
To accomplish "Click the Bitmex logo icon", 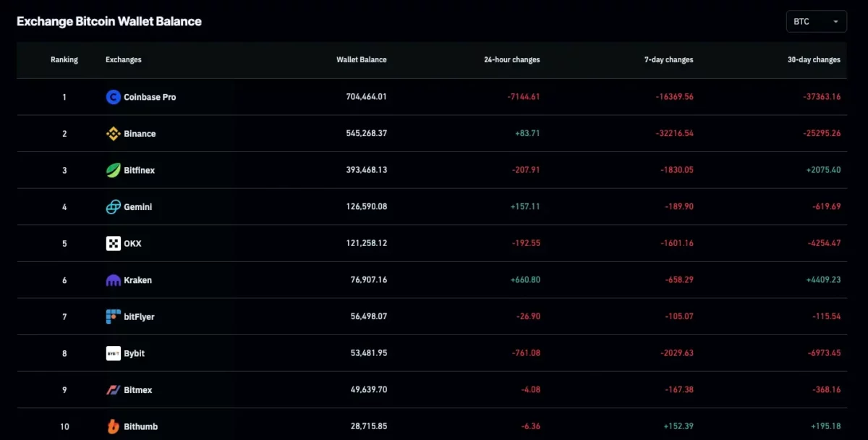I will (113, 390).
